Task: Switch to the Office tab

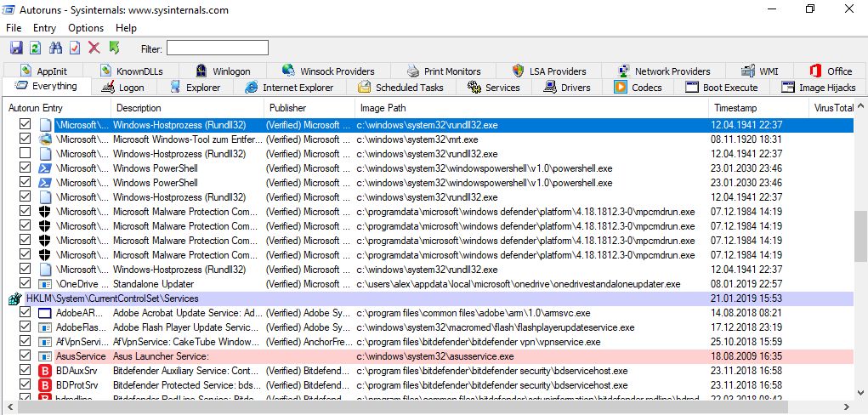Action: [x=831, y=71]
